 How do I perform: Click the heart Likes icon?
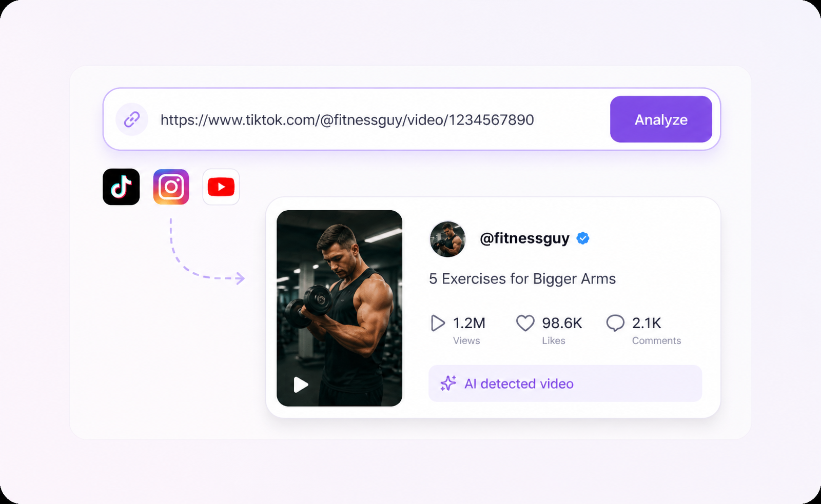[x=525, y=323]
